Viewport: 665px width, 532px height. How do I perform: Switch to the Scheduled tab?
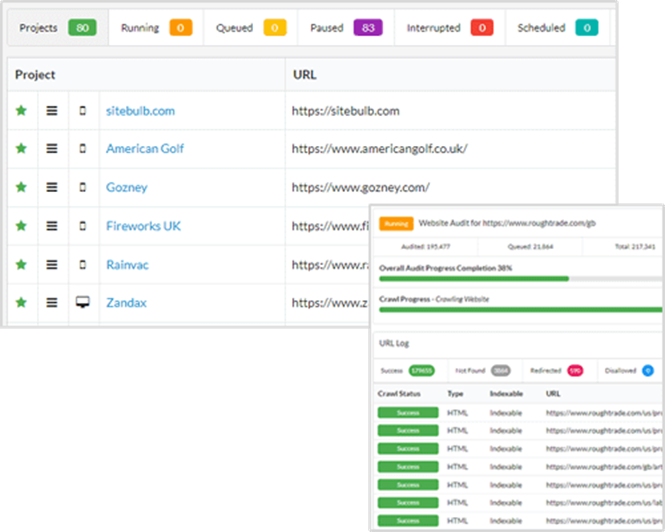[x=558, y=28]
